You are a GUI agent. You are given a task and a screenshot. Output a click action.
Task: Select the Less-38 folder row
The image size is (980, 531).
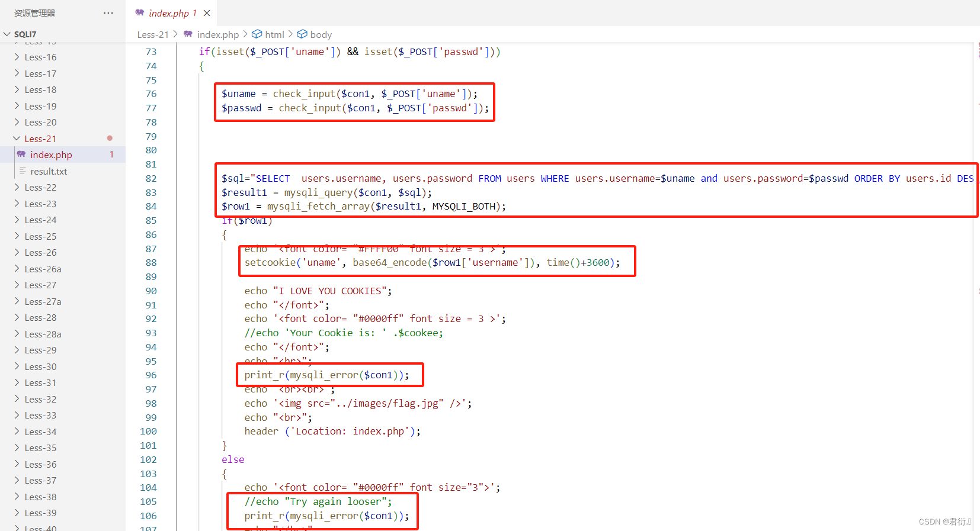[63, 497]
